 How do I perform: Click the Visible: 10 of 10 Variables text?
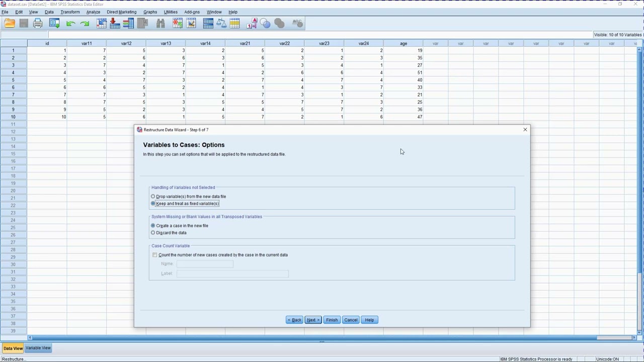[x=618, y=35]
